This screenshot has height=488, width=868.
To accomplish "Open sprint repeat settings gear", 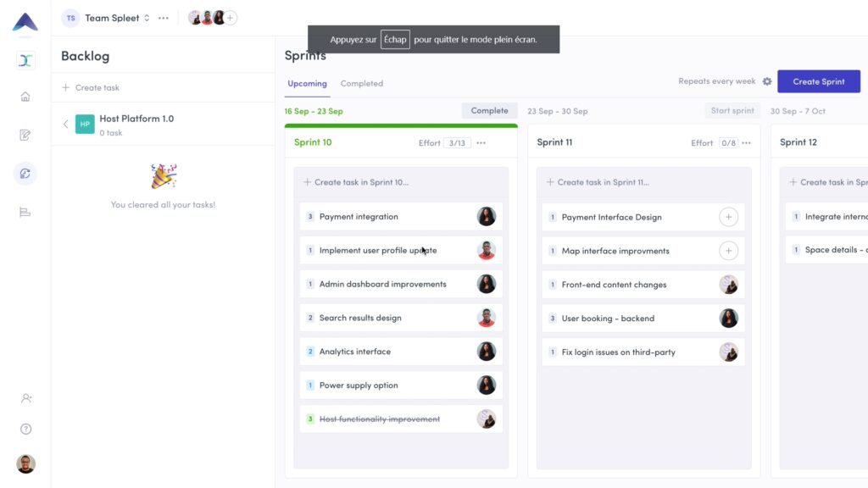I will click(x=767, y=82).
